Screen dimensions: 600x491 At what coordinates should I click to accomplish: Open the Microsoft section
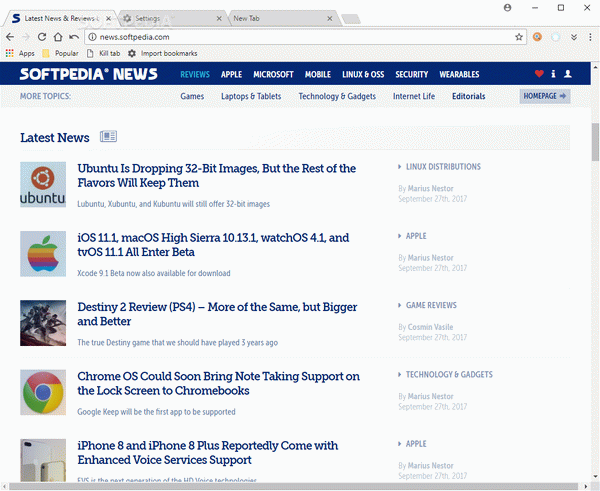pyautogui.click(x=273, y=74)
